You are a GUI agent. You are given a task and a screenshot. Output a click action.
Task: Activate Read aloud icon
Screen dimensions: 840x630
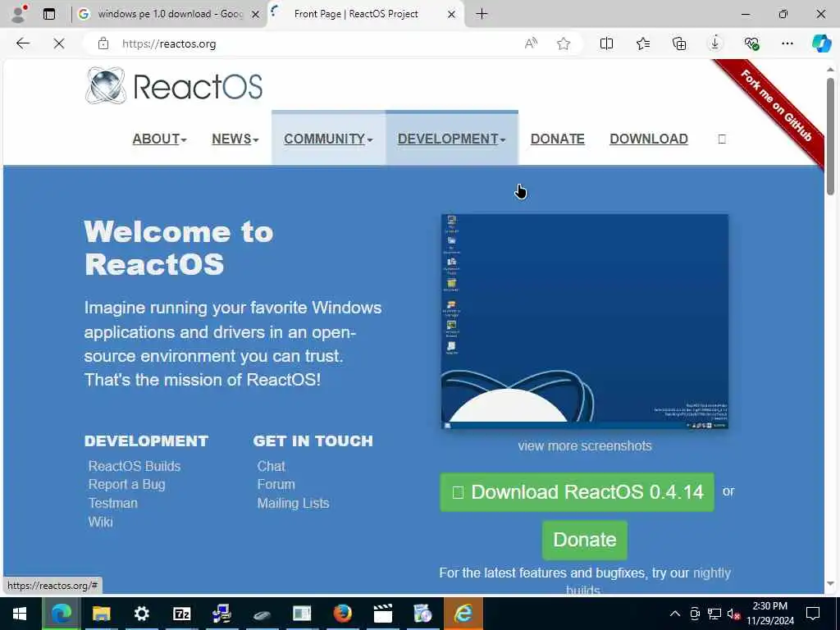(531, 43)
